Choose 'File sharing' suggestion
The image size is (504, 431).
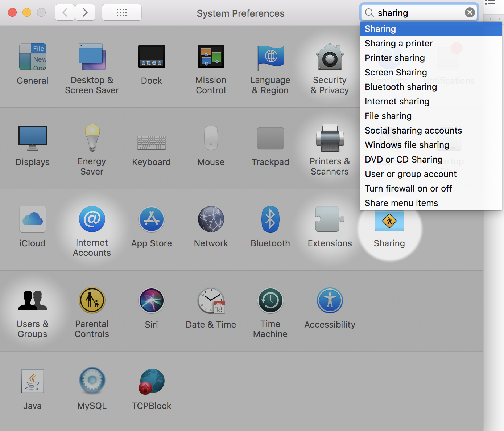point(431,116)
